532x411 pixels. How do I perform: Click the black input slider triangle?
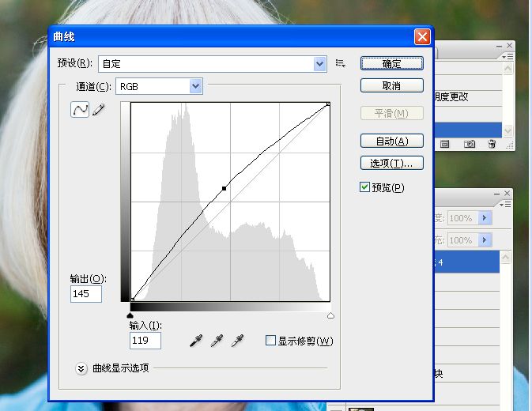tap(130, 315)
